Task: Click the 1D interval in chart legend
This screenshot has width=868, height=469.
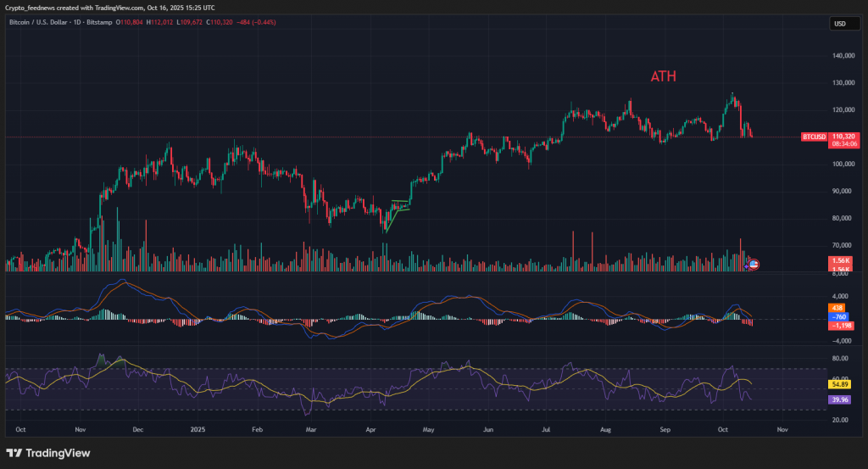Action: 77,22
